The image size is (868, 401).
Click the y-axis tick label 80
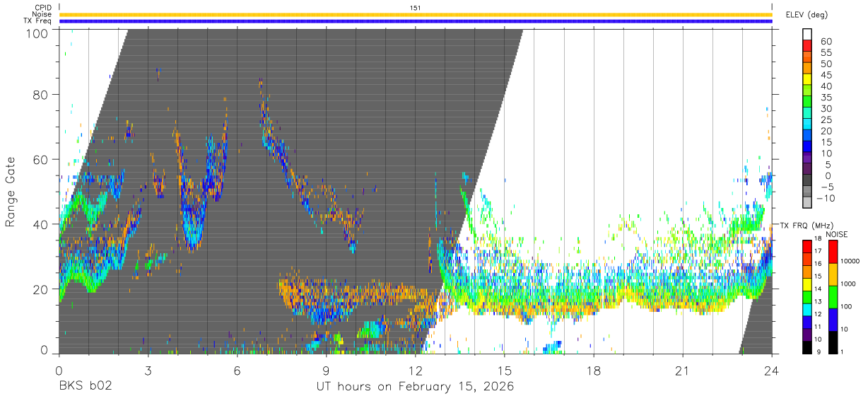(42, 94)
